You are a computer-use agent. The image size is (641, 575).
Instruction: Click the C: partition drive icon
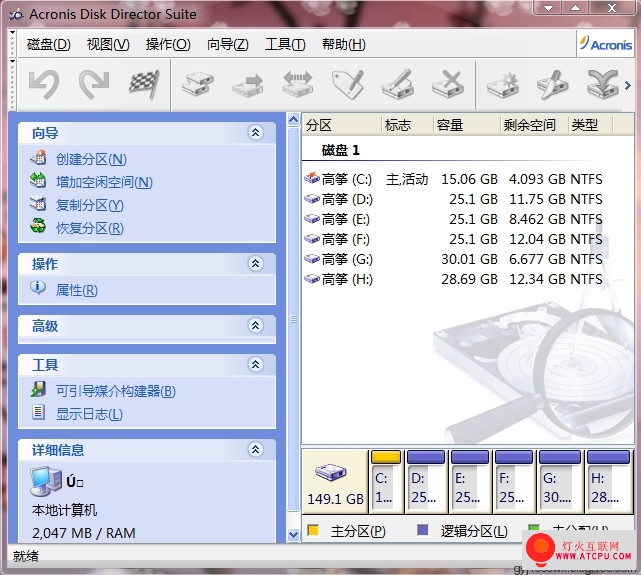tap(312, 178)
